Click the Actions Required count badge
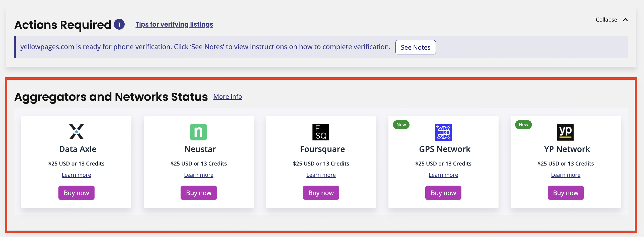Image resolution: width=644 pixels, height=237 pixels. pos(119,24)
